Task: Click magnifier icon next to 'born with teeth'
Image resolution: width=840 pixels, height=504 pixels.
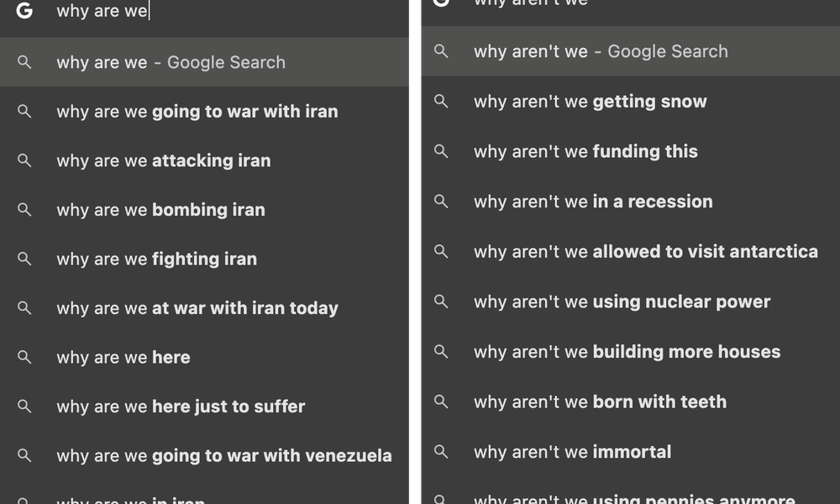Action: [441, 402]
